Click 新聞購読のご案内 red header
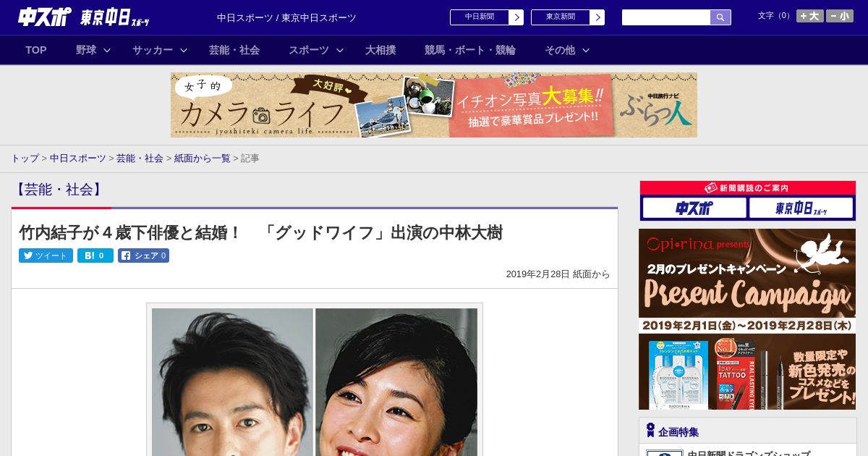This screenshot has width=868, height=456. click(x=747, y=188)
